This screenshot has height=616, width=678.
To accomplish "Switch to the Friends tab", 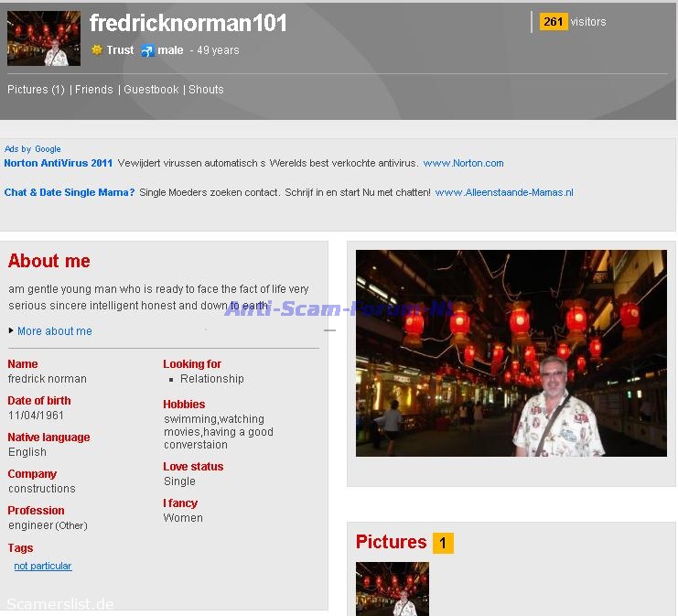I will [x=94, y=90].
